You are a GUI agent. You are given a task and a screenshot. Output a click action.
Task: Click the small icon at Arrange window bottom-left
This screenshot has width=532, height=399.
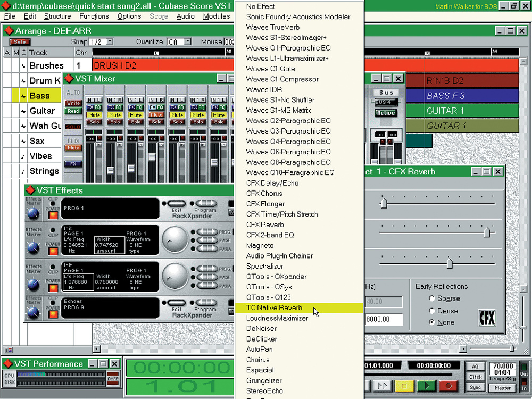tap(9, 350)
